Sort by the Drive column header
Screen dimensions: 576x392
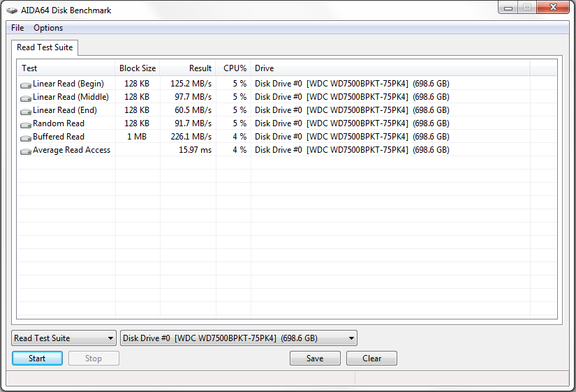[x=390, y=68]
